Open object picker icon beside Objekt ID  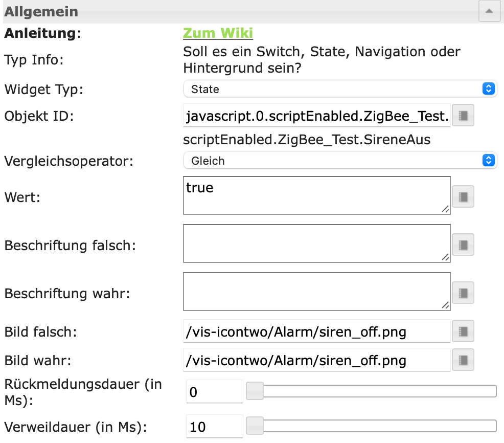(x=463, y=116)
